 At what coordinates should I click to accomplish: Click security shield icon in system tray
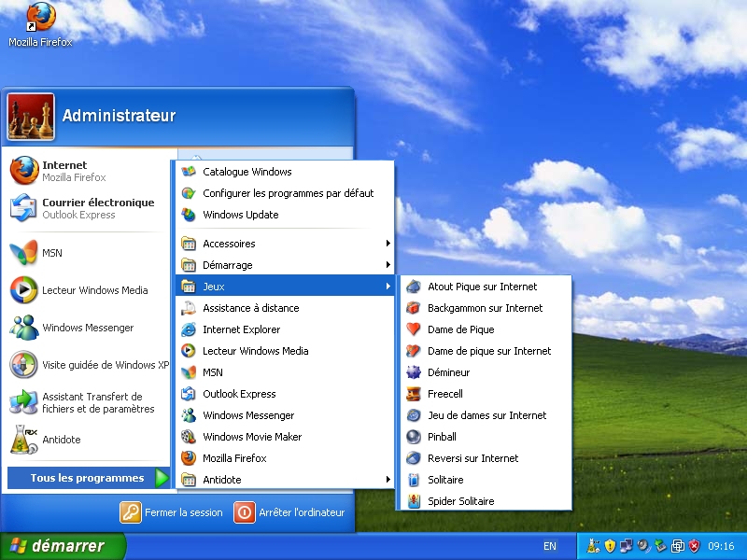pos(694,546)
